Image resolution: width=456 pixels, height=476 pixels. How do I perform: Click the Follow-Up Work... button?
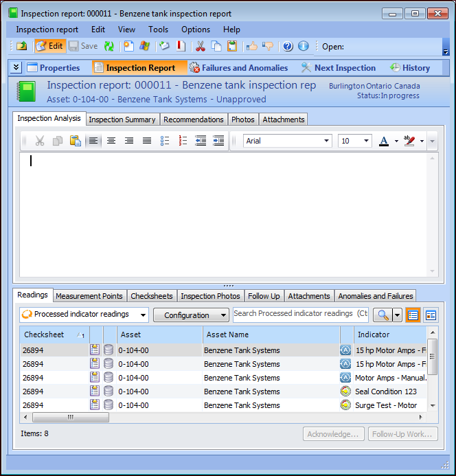click(402, 434)
